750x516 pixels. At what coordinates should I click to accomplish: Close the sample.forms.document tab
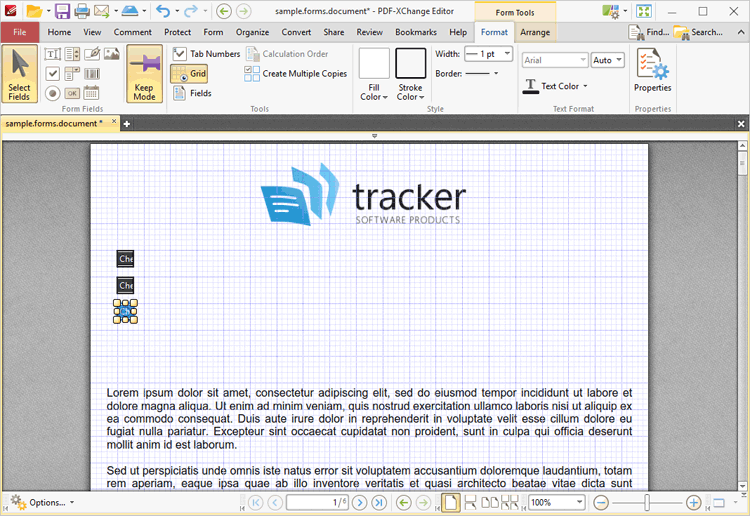pyautogui.click(x=114, y=121)
